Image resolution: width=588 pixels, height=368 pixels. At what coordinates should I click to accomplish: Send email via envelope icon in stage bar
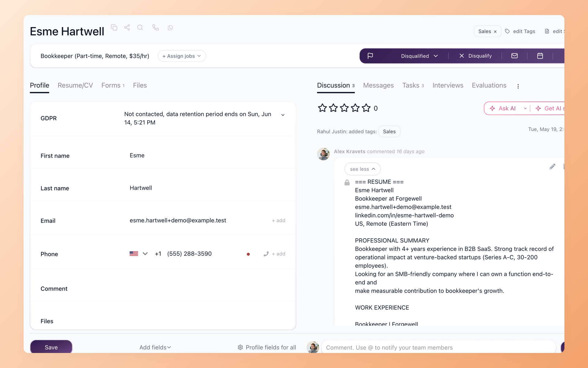pyautogui.click(x=514, y=56)
